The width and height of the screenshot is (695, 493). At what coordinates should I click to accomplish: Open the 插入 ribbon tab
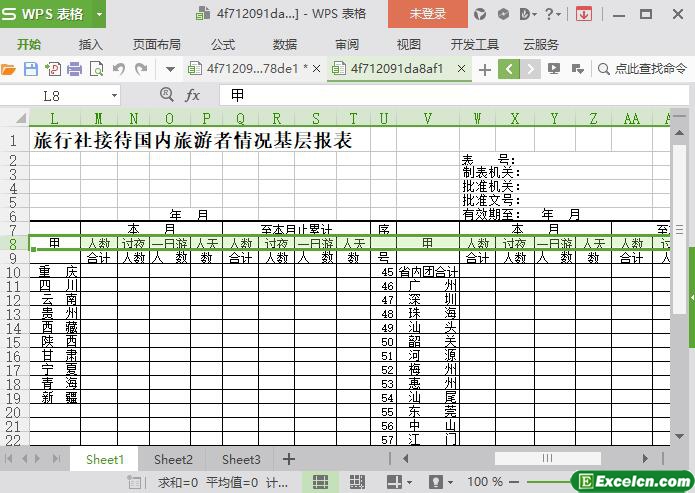point(90,44)
